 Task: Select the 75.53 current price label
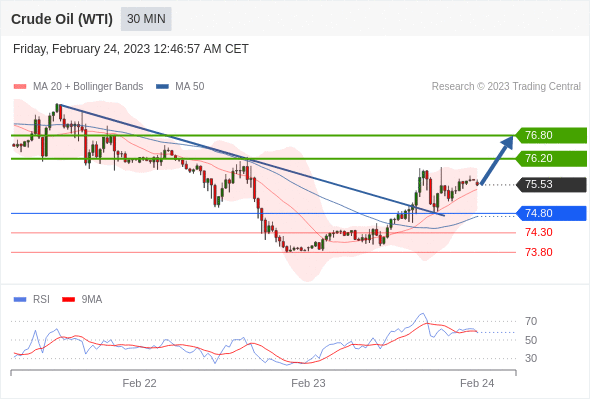click(550, 184)
